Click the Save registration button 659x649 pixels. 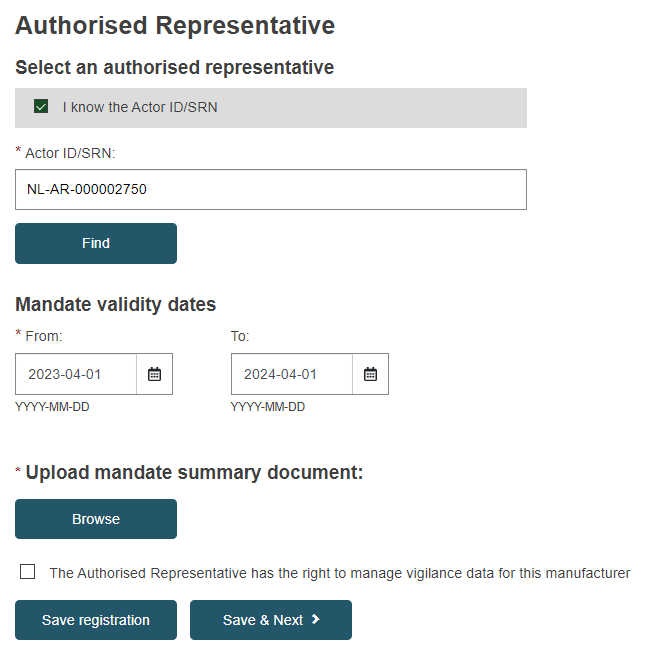click(x=96, y=620)
